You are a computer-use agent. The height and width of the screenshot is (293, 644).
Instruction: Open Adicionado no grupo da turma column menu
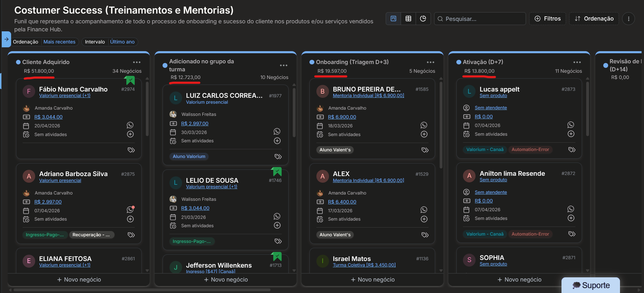(284, 65)
